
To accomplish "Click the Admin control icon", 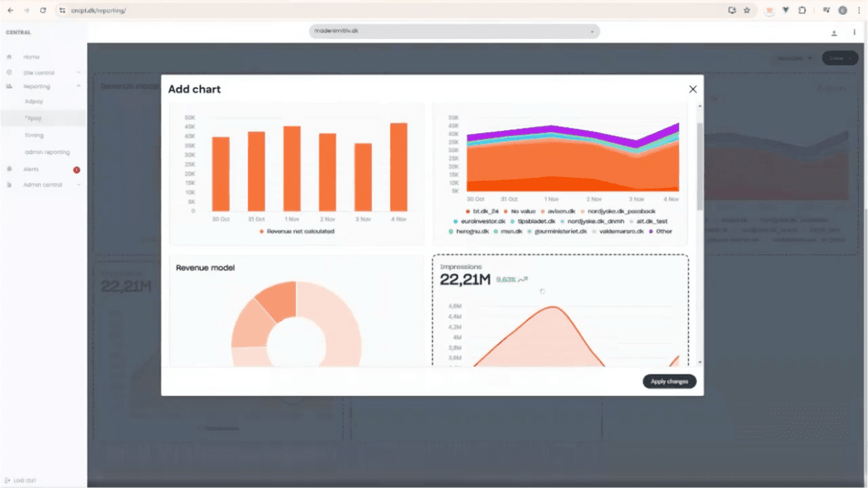I will pyautogui.click(x=10, y=185).
